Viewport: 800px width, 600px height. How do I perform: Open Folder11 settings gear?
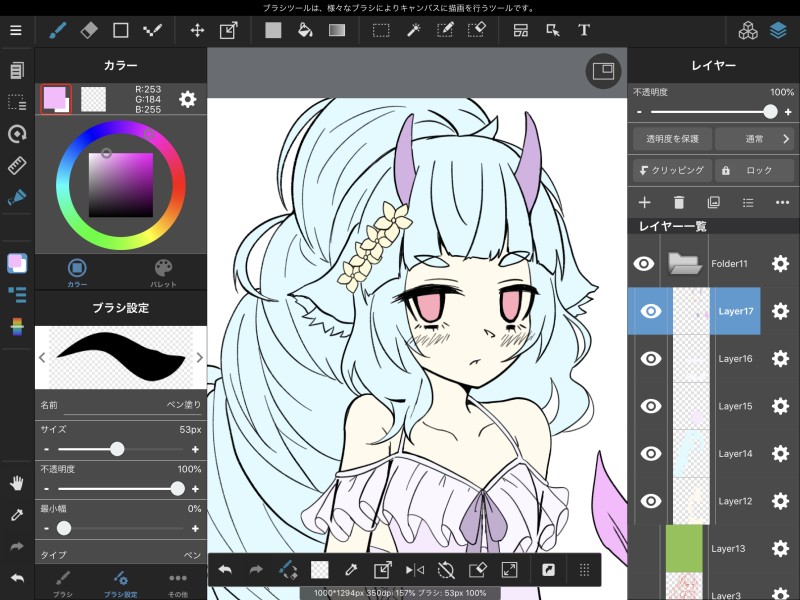tap(780, 263)
